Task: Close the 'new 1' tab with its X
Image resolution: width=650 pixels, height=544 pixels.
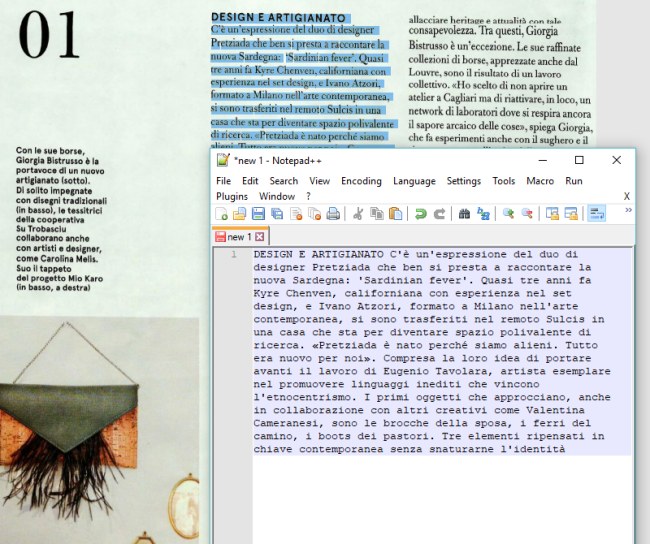Action: (260, 237)
